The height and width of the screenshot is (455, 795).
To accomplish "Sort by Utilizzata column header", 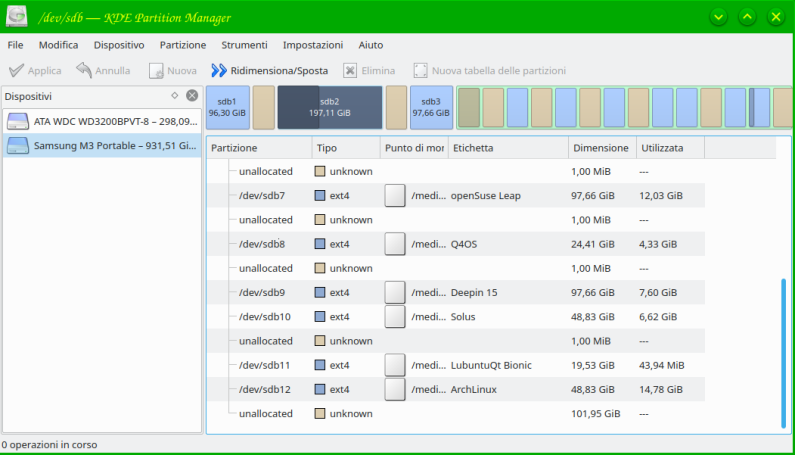I will pos(670,148).
